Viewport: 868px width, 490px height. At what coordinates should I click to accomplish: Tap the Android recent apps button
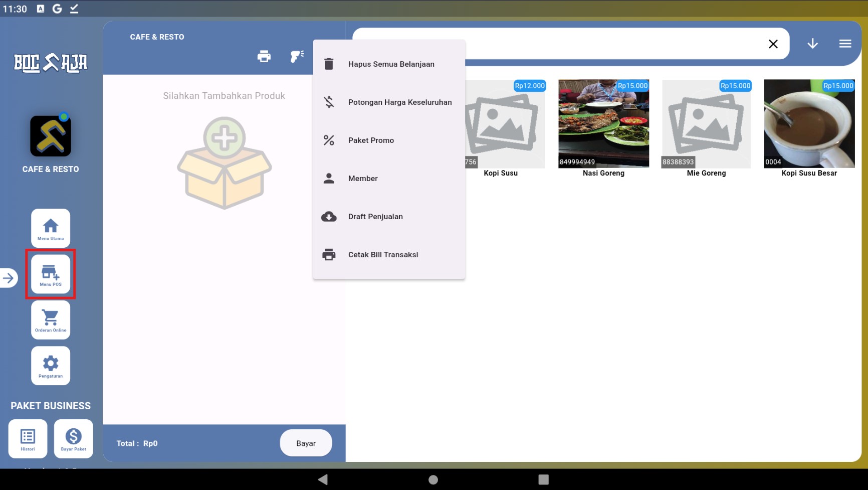544,479
